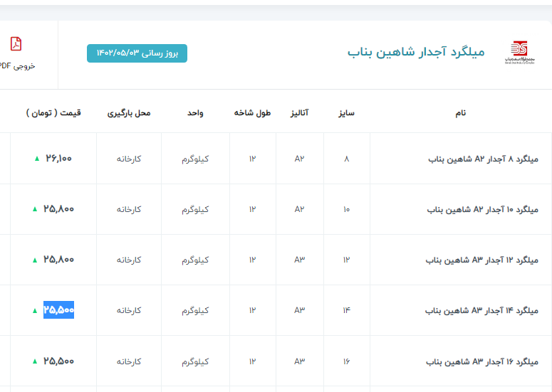Open the میلگرد آجدار شاهین بناب title
The height and width of the screenshot is (392, 552).
click(416, 53)
